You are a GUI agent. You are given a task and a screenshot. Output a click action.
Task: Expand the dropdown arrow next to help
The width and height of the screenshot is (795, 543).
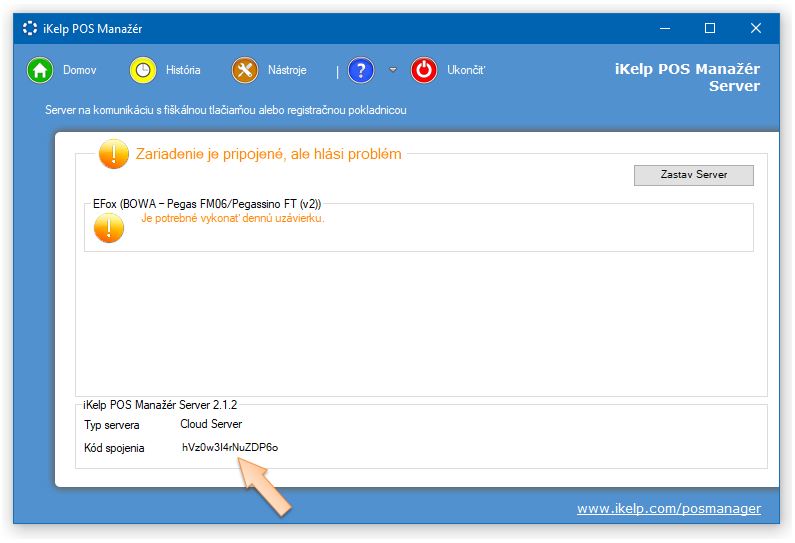pos(393,70)
